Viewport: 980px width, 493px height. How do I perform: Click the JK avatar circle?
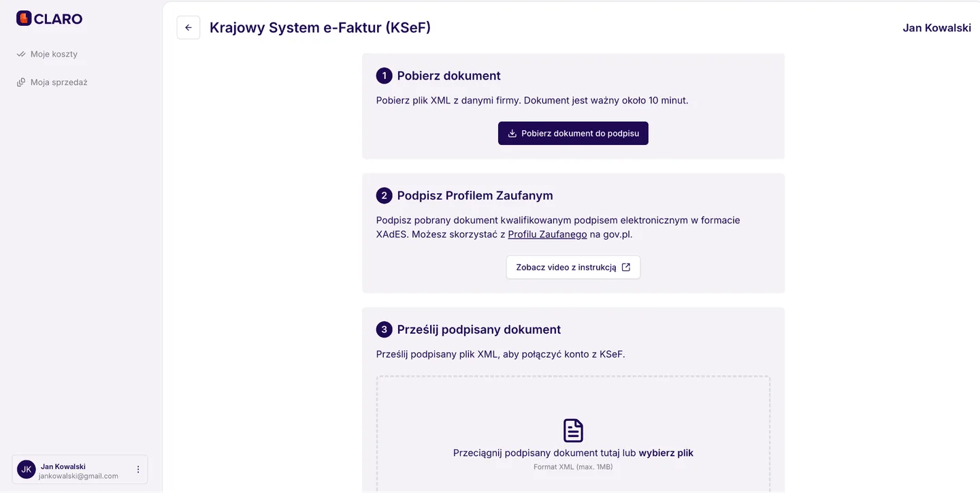pyautogui.click(x=27, y=469)
